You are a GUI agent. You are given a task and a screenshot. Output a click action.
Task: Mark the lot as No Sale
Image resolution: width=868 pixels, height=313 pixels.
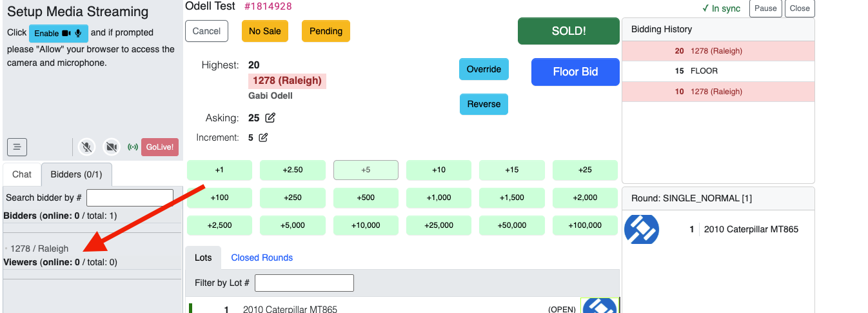click(x=265, y=31)
